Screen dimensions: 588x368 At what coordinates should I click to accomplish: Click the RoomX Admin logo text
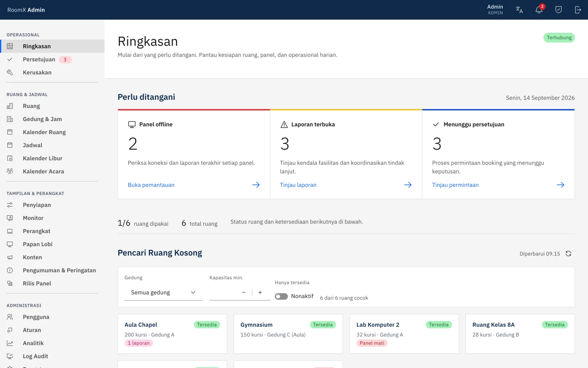pos(26,10)
